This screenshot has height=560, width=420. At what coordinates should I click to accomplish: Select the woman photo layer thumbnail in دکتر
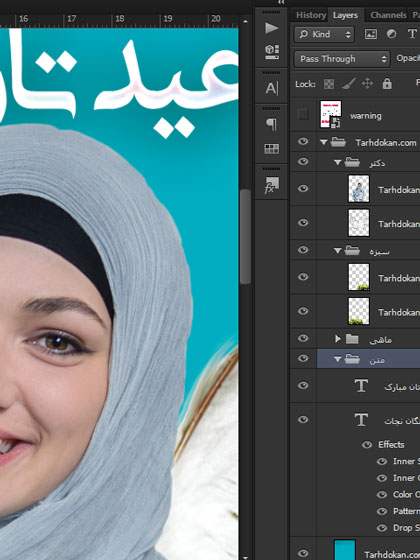[x=359, y=189]
